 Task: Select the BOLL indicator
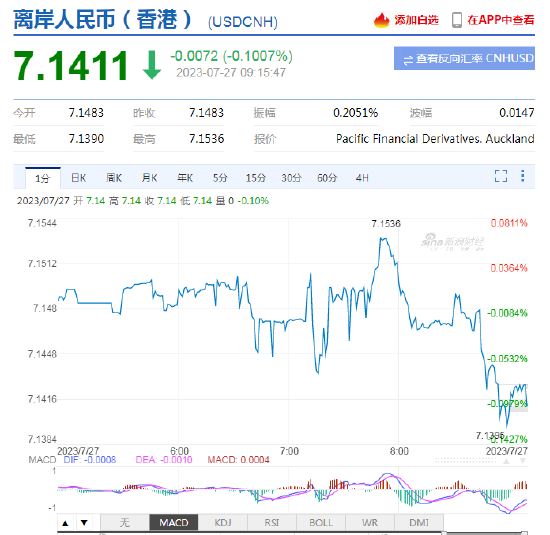321,523
